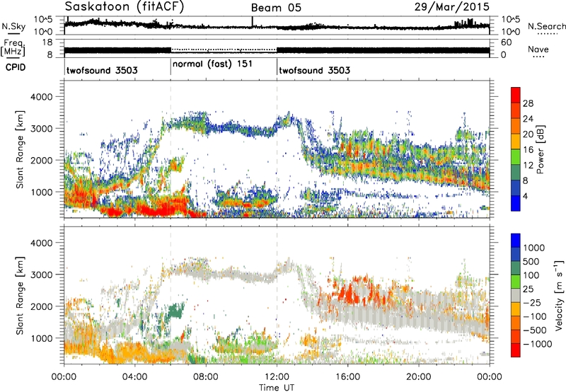Image resolution: width=566 pixels, height=392 pixels.
Task: Click the "N.Search" legend label
Action: 546,26
